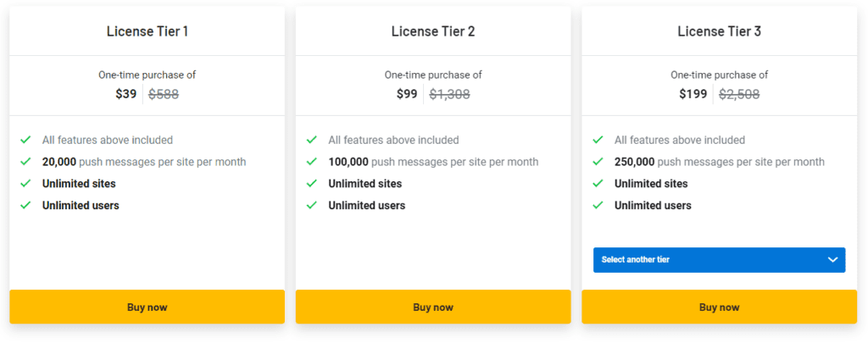Click Buy now under License Tier 3
Image resolution: width=868 pixels, height=349 pixels.
719,307
